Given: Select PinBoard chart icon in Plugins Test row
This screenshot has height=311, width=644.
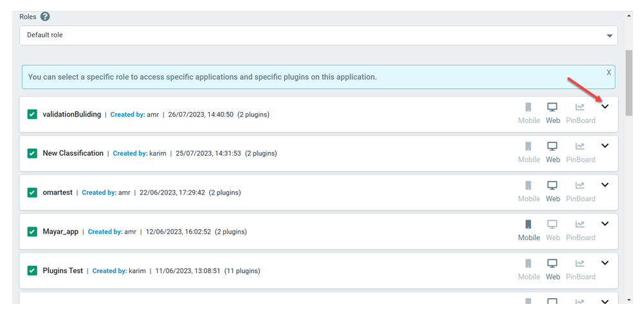Looking at the screenshot, I should coord(580,263).
